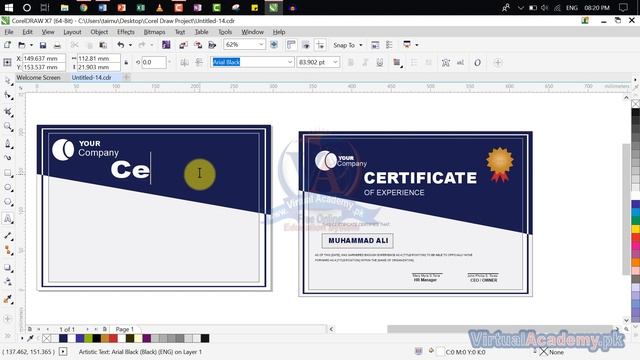The height and width of the screenshot is (360, 640).
Task: Pick the red document palette swatch
Action: pyautogui.click(x=113, y=338)
